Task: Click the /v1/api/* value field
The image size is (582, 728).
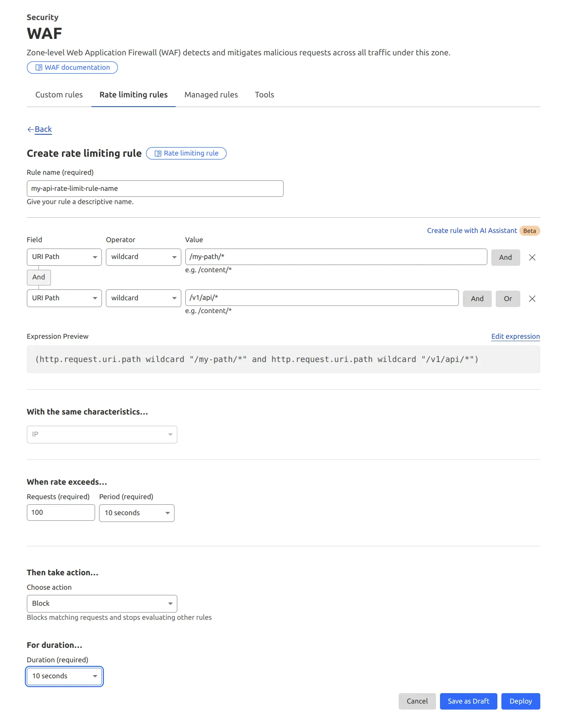Action: pyautogui.click(x=322, y=297)
